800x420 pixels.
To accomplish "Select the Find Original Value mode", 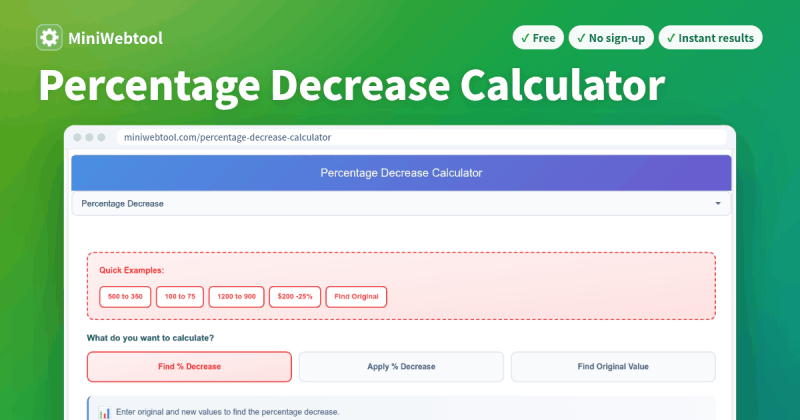I will [613, 366].
